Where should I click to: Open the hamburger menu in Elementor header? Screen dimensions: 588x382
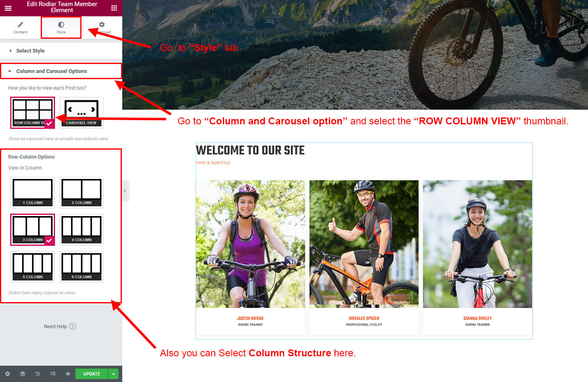pos(8,8)
